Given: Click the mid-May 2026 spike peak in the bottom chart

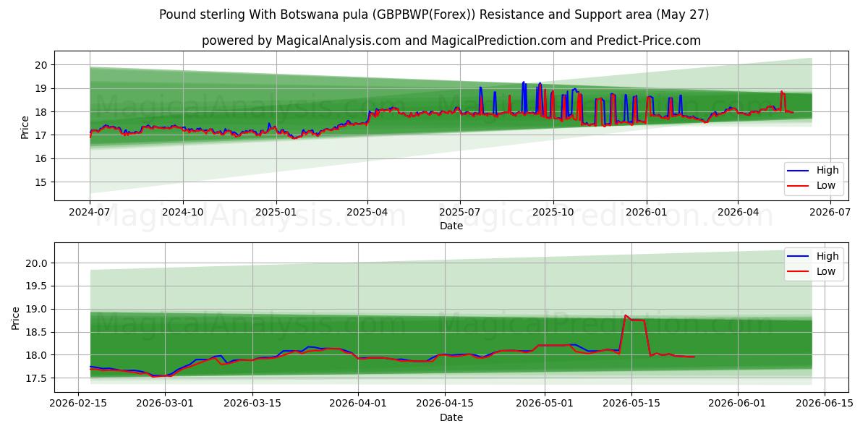Looking at the screenshot, I should pos(626,315).
